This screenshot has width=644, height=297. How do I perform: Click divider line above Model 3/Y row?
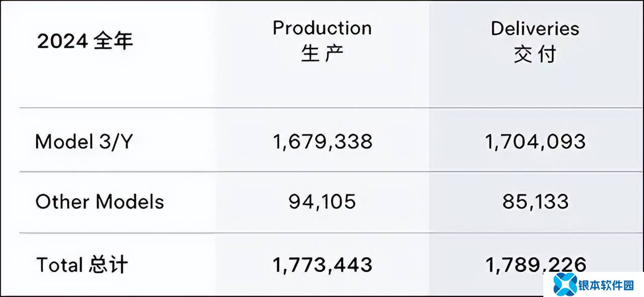[x=322, y=108]
